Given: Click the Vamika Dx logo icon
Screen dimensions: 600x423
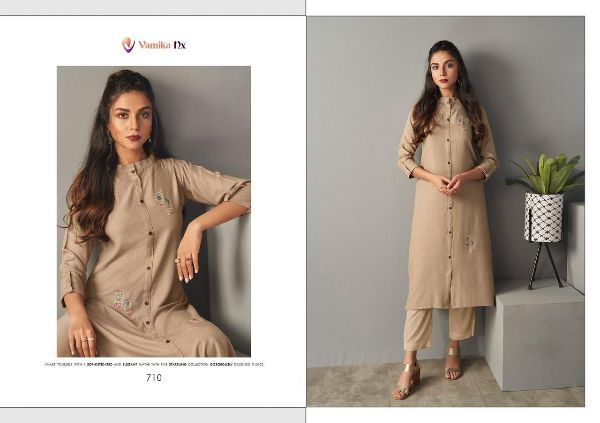Looking at the screenshot, I should click(128, 45).
